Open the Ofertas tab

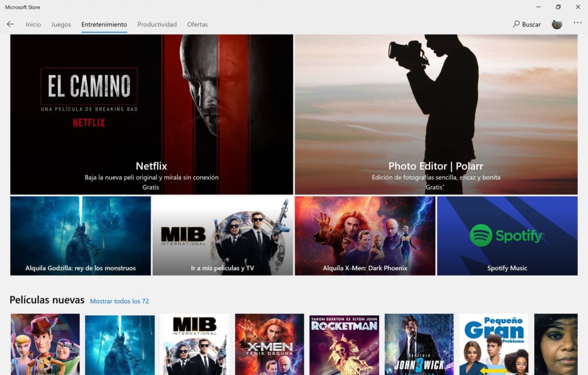pos(197,25)
